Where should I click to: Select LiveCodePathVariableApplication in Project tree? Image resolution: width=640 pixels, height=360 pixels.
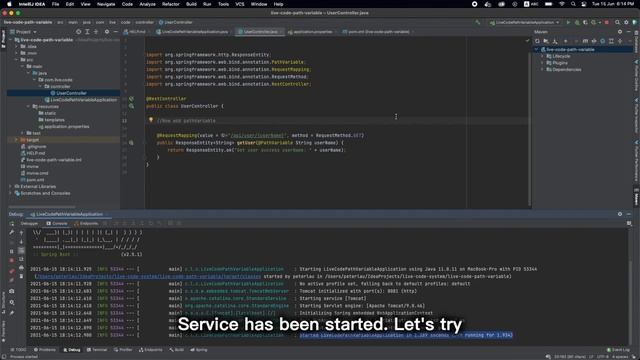pyautogui.click(x=81, y=100)
